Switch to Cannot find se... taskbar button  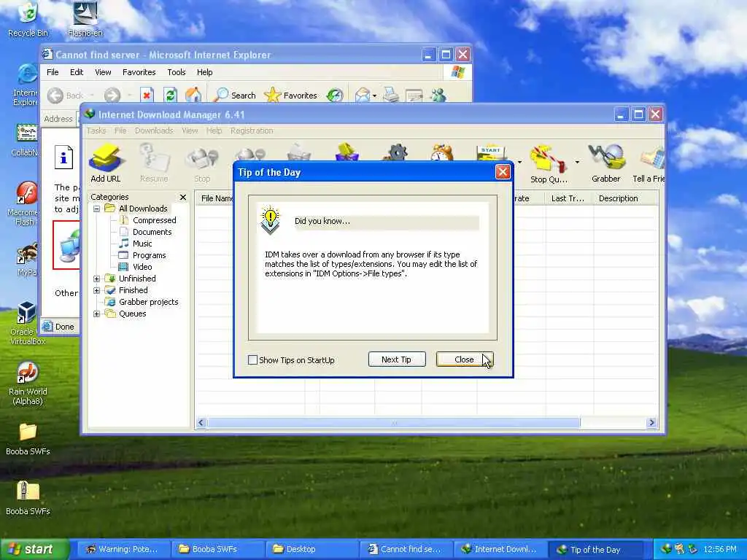pyautogui.click(x=406, y=550)
